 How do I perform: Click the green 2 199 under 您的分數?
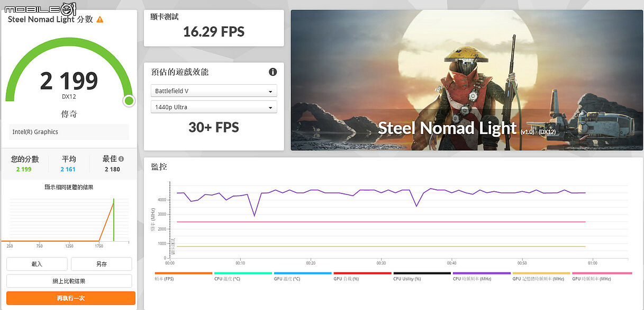[x=24, y=170]
